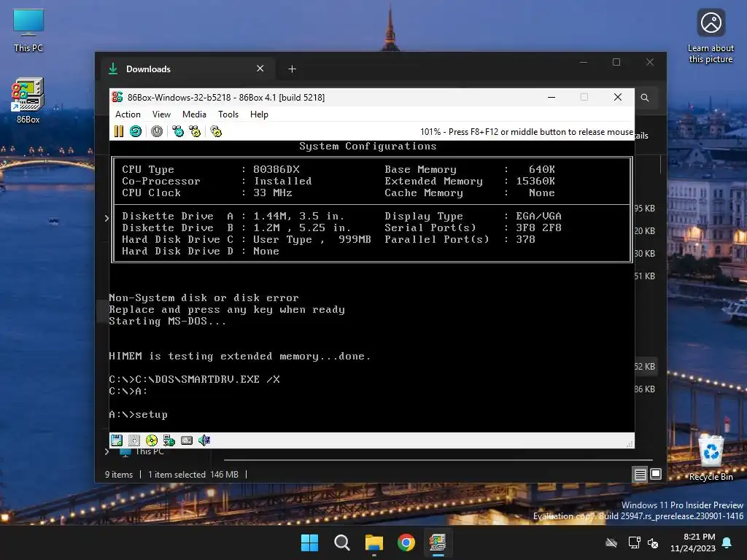Click the 5.25 floppy drive status icon
Viewport: 747px width, 560px height.
(134, 440)
